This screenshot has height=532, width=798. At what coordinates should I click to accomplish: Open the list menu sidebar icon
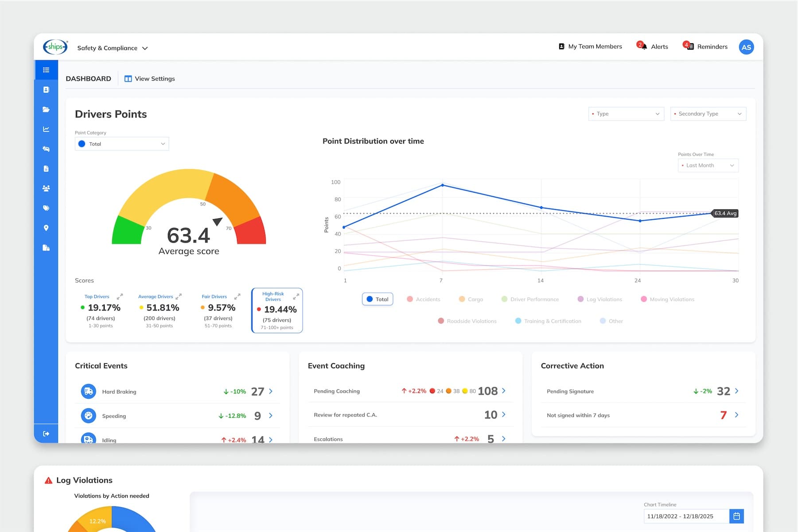(x=46, y=70)
